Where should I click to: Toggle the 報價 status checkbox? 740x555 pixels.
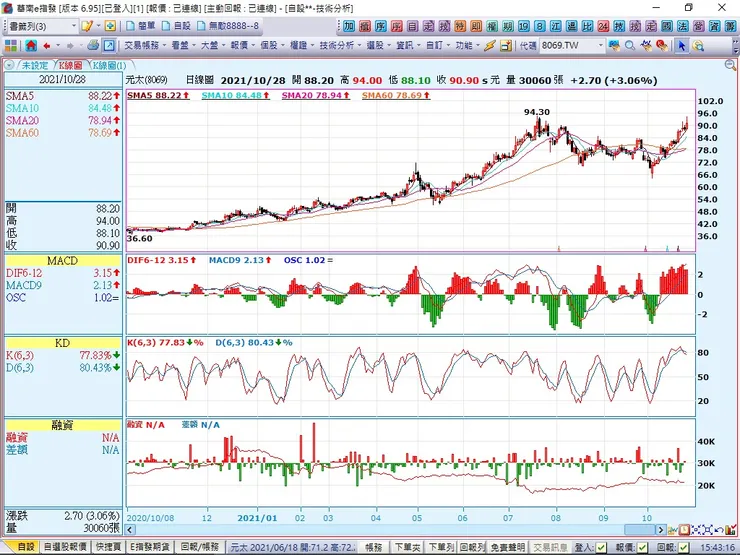click(642, 547)
